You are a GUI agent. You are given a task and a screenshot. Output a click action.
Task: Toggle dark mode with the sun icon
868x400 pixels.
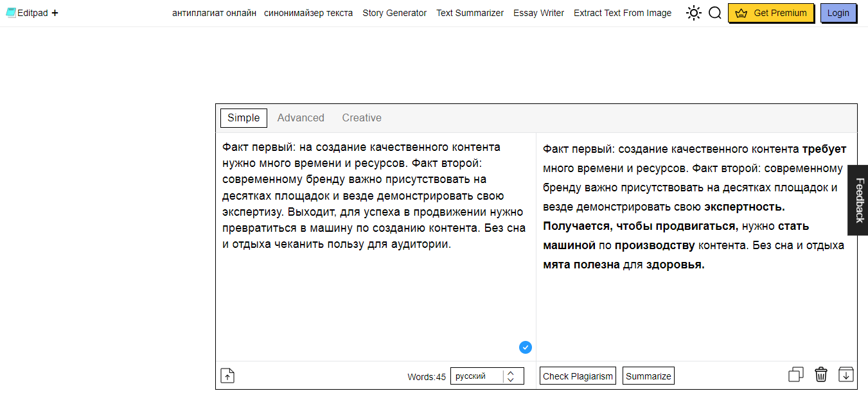pos(693,12)
